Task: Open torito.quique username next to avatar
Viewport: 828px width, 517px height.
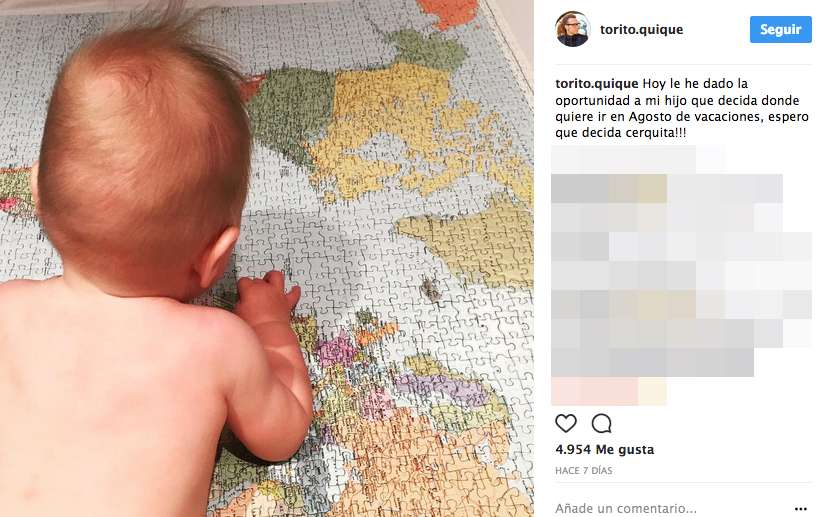Action: pos(642,30)
